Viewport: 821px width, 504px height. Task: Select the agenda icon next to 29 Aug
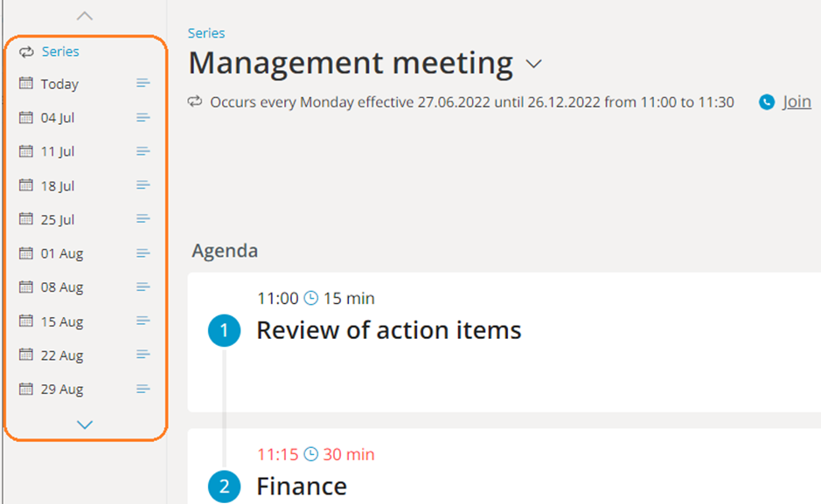tap(143, 389)
